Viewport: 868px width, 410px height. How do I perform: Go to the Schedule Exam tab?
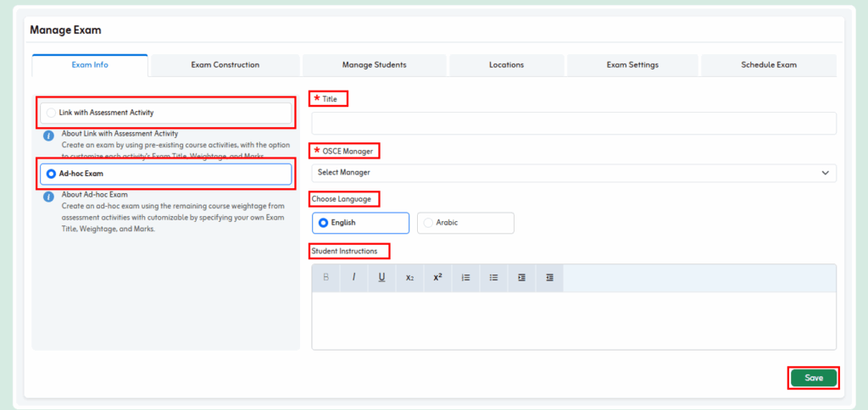coord(768,65)
